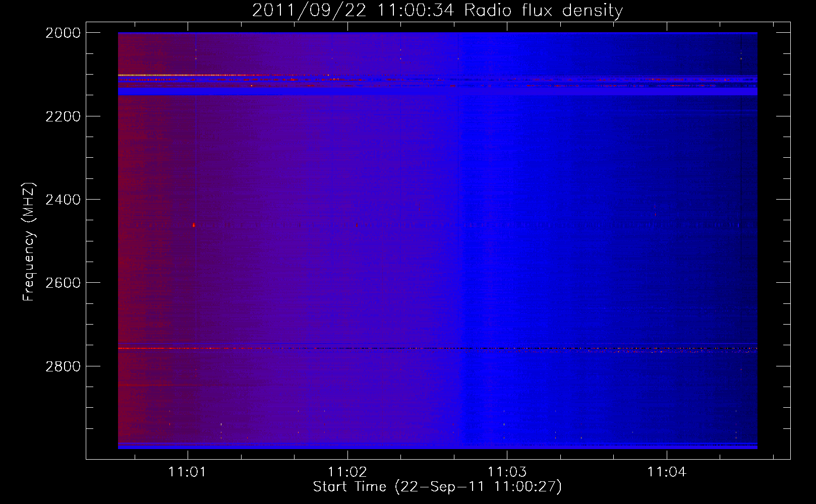Select the 2800 frequency axis label
Viewport: 816px width, 504px height.
coord(63,366)
